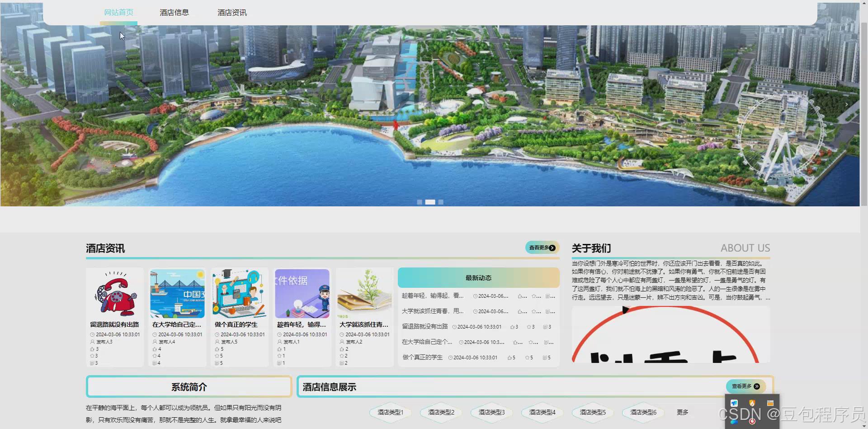This screenshot has height=429, width=868.
Task: Select the second carousel indicator dot
Action: (430, 202)
